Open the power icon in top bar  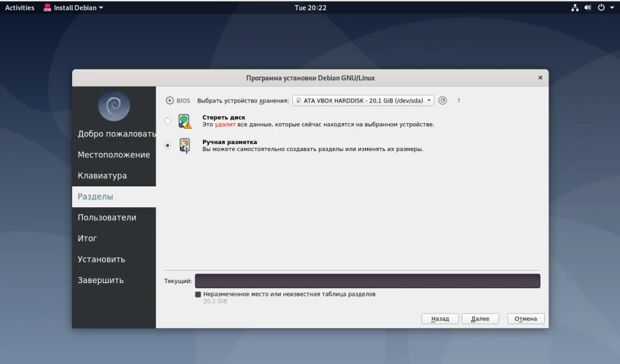tap(601, 8)
